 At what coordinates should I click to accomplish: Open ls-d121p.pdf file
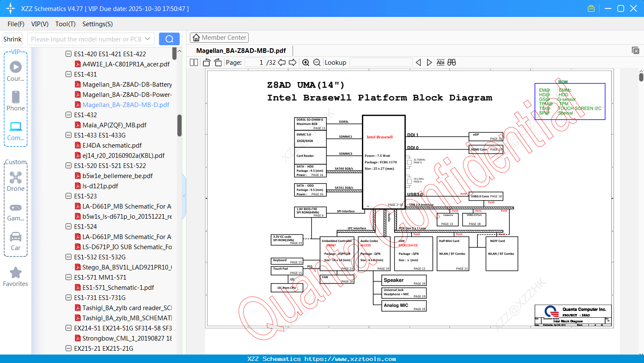100,186
